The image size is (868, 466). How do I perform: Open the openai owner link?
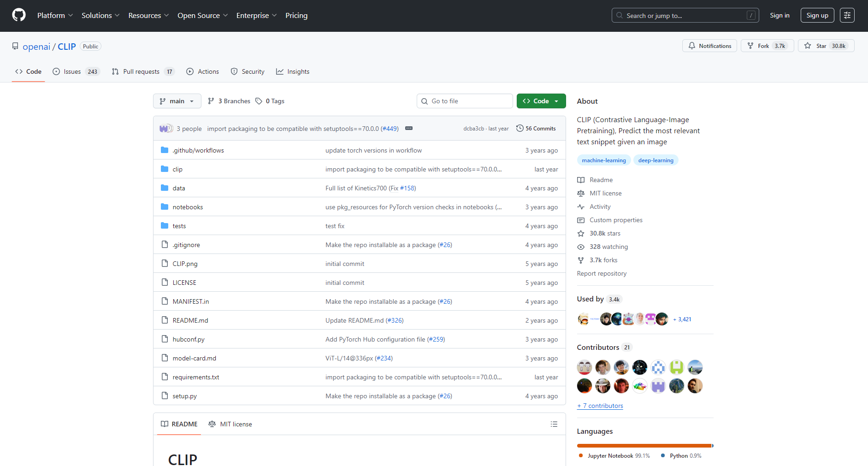(x=36, y=47)
